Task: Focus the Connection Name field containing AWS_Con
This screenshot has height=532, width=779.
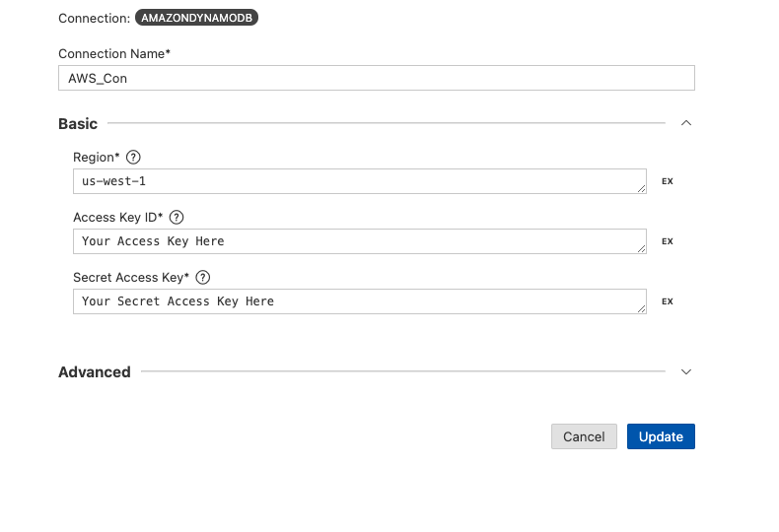Action: point(377,78)
